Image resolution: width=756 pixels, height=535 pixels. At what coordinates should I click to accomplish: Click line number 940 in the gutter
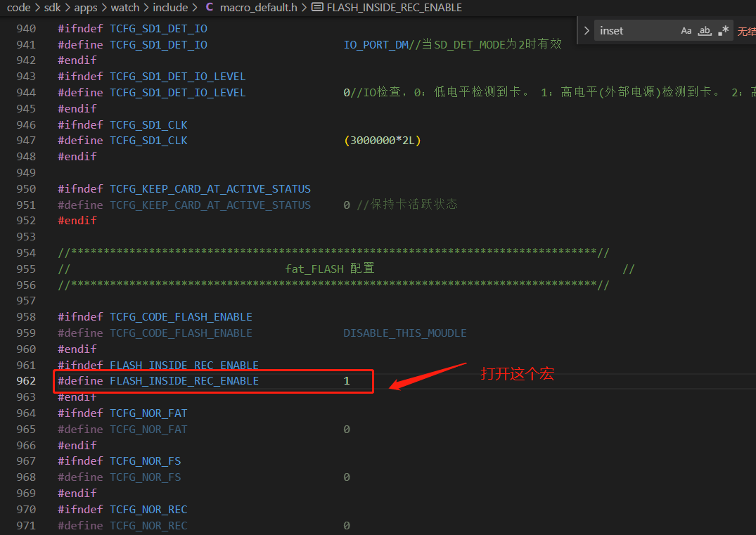[26, 28]
